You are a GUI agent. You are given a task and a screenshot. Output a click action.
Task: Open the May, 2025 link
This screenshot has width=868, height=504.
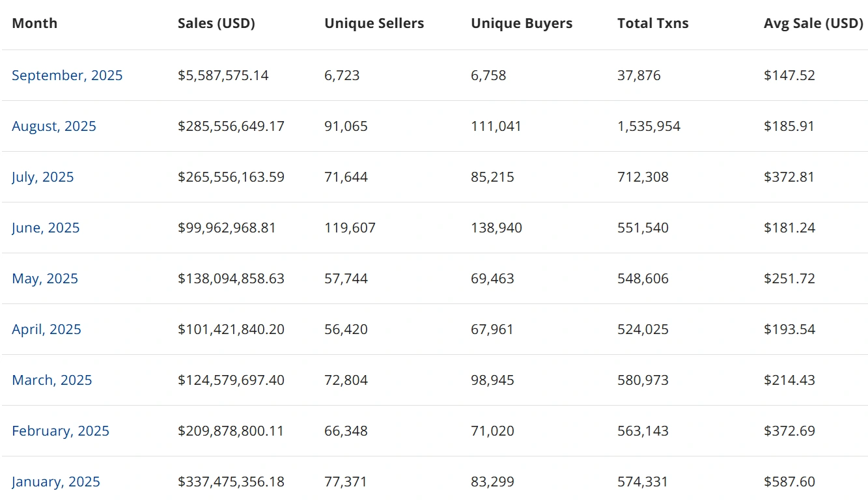45,279
